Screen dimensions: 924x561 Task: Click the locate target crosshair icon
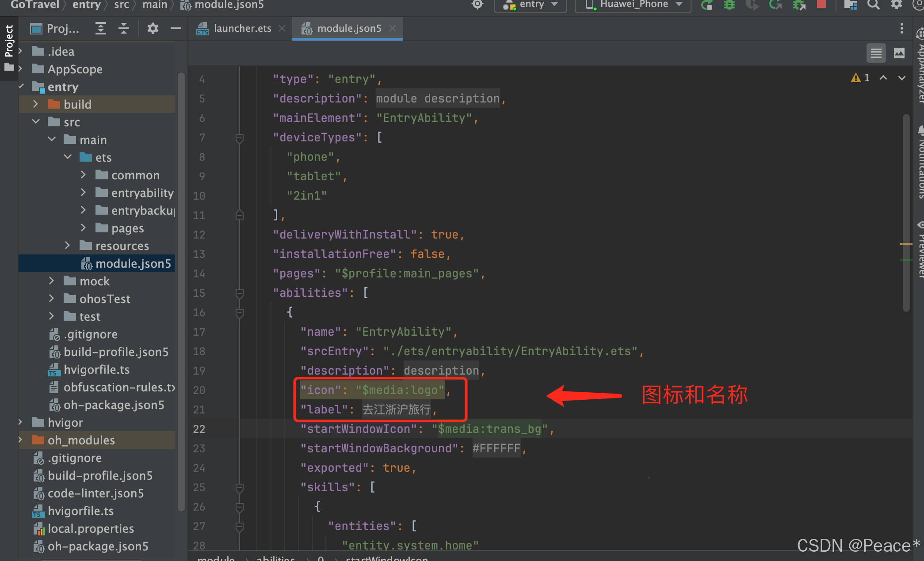(x=477, y=5)
